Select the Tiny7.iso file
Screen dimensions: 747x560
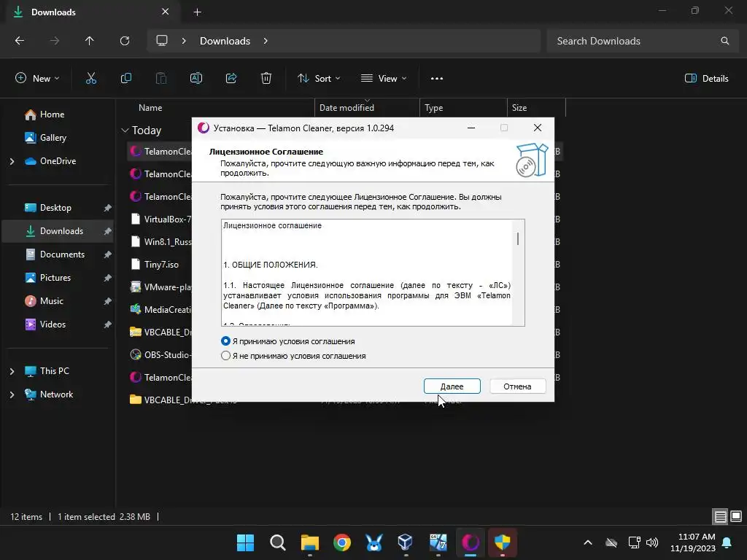[160, 264]
